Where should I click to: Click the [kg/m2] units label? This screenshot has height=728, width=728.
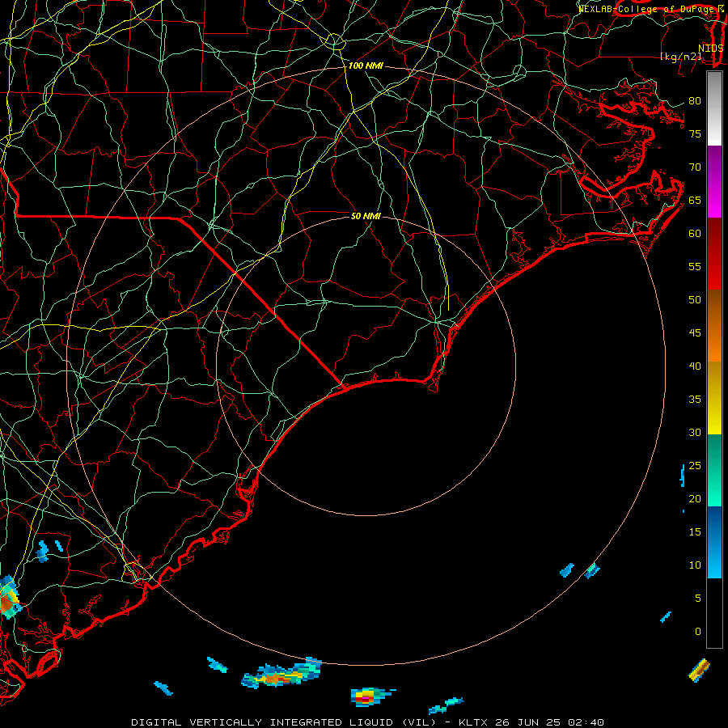(680, 57)
